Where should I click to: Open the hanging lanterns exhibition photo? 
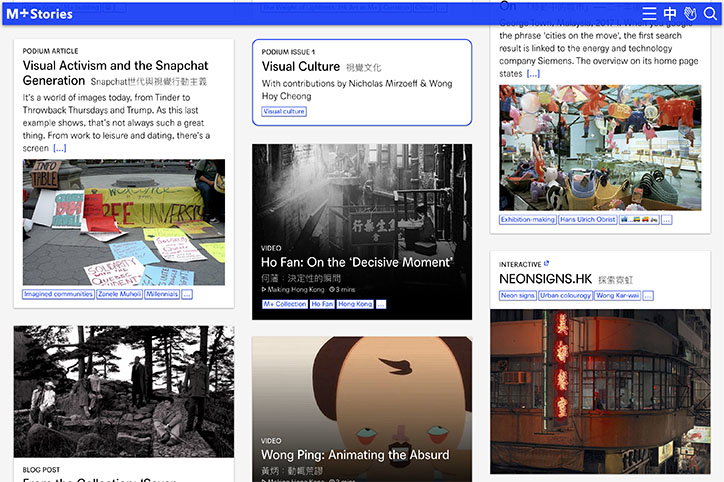coord(600,148)
